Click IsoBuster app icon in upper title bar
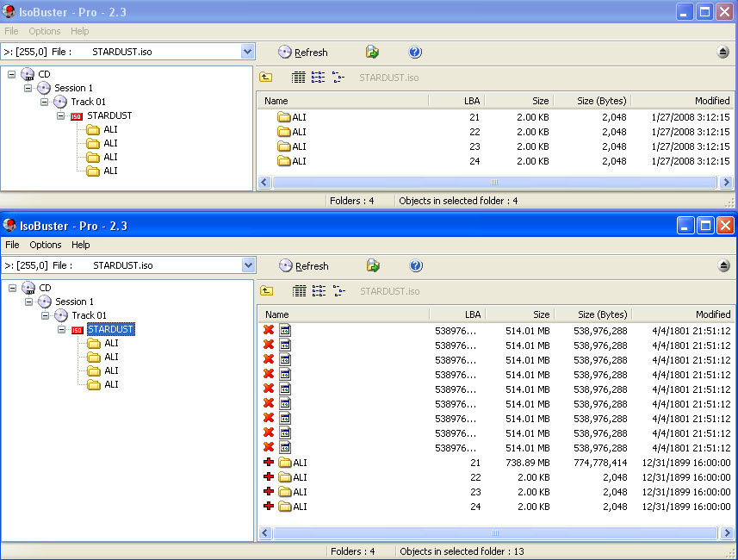This screenshot has height=560, width=738. coord(9,11)
